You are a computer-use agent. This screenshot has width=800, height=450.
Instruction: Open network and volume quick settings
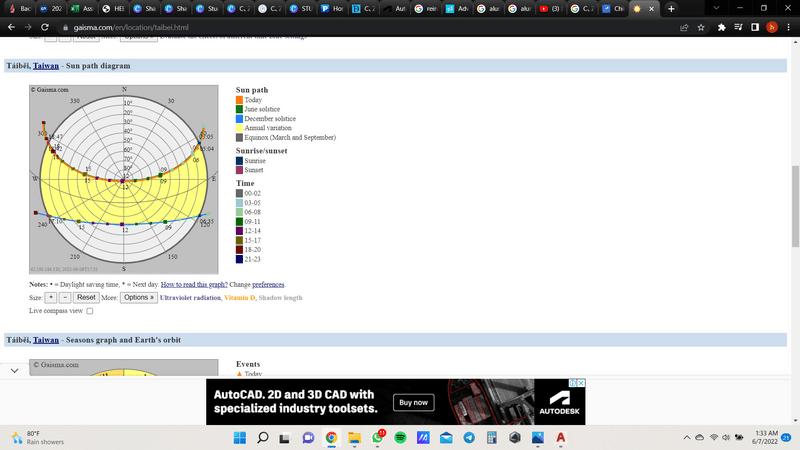[726, 437]
